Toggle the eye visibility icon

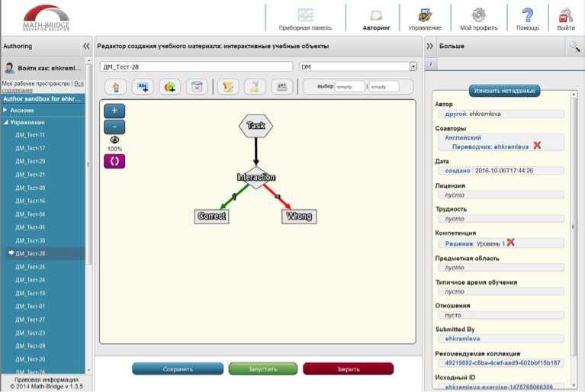click(114, 140)
